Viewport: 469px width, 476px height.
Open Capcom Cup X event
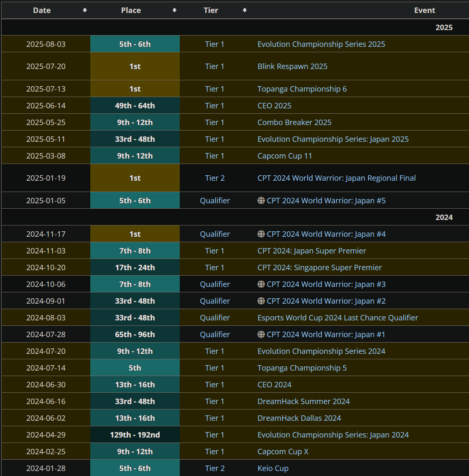[283, 451]
